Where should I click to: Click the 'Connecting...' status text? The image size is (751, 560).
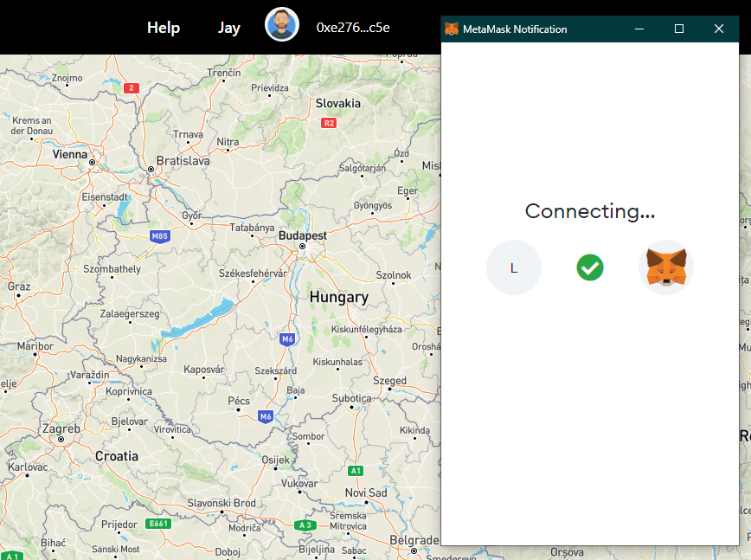[590, 211]
